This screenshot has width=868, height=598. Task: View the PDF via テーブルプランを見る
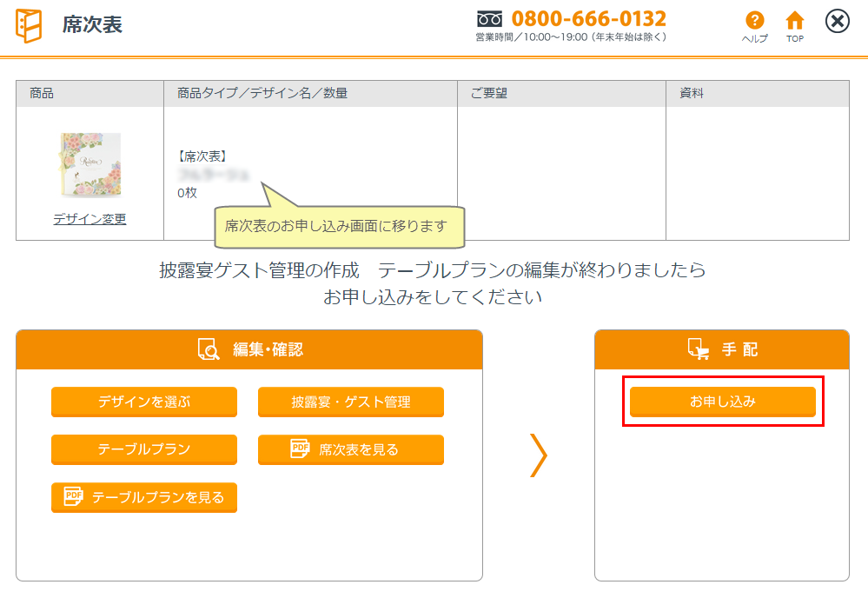[x=143, y=497]
